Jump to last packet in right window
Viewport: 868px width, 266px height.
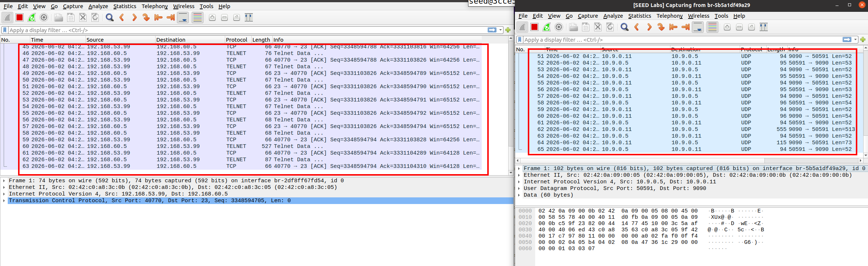pyautogui.click(x=686, y=27)
